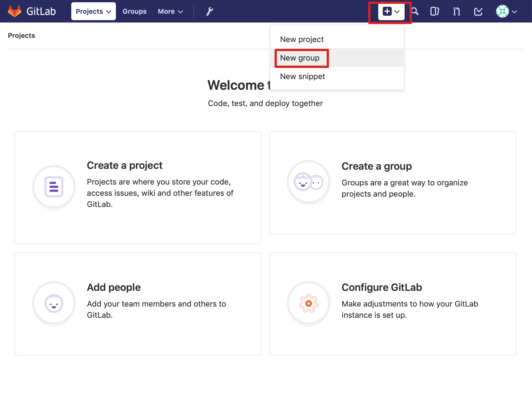532x405 pixels.
Task: Choose New group from the menu
Action: click(x=337, y=58)
